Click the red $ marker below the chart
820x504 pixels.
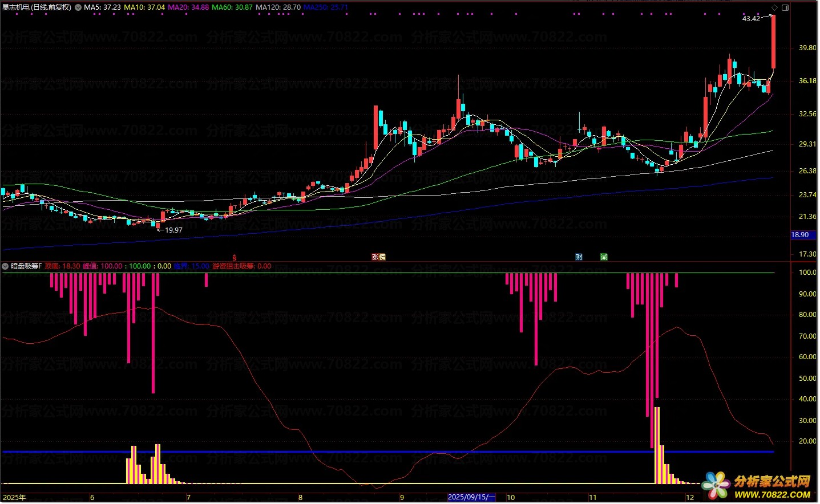(x=235, y=258)
